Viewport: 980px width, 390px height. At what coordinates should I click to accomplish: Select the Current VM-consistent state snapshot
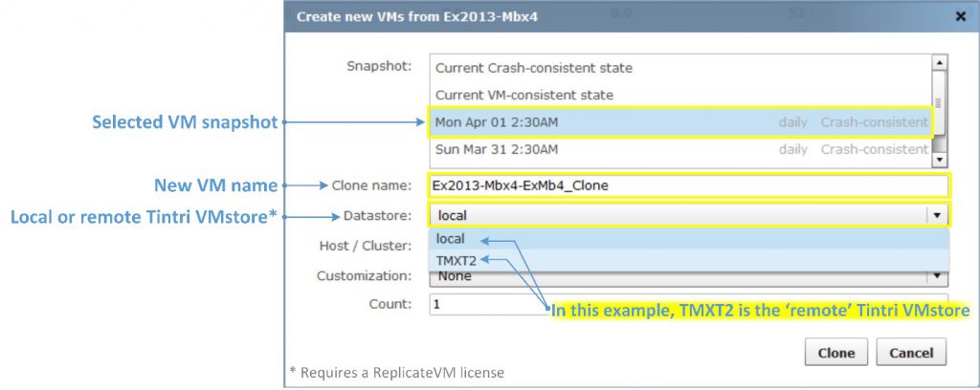point(523,96)
